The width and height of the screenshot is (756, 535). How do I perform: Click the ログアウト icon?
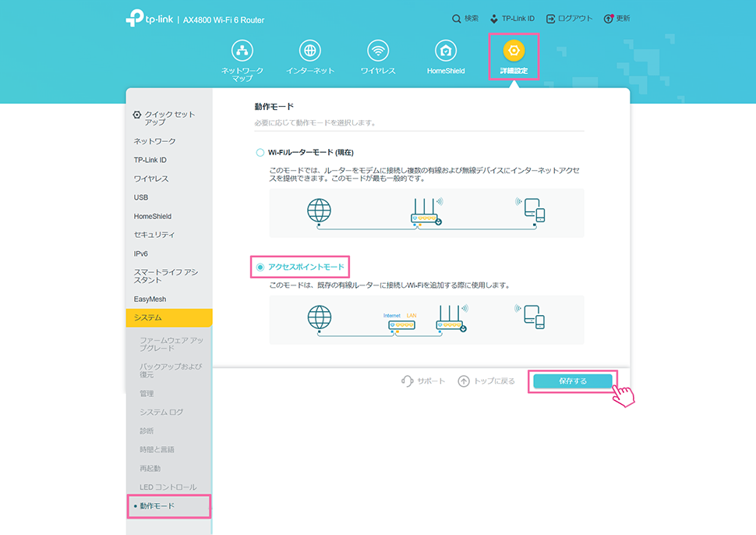click(551, 19)
